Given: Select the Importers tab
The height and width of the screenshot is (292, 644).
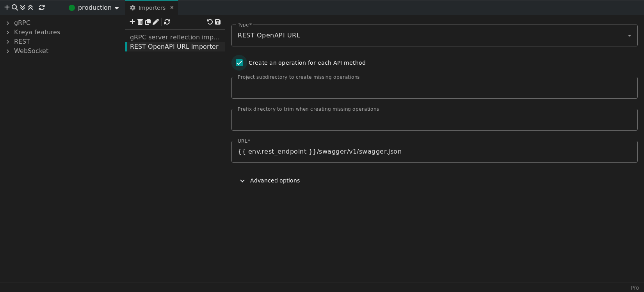Looking at the screenshot, I should pos(148,8).
